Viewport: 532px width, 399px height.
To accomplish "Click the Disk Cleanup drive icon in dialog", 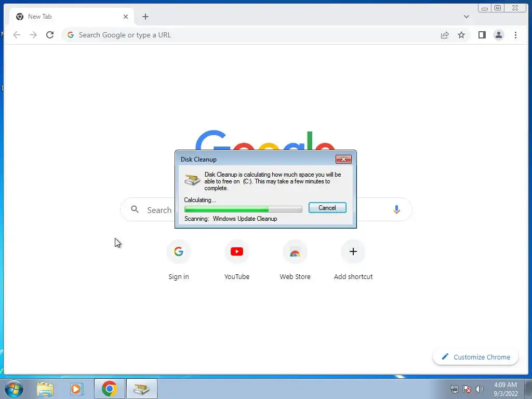I will [x=192, y=179].
